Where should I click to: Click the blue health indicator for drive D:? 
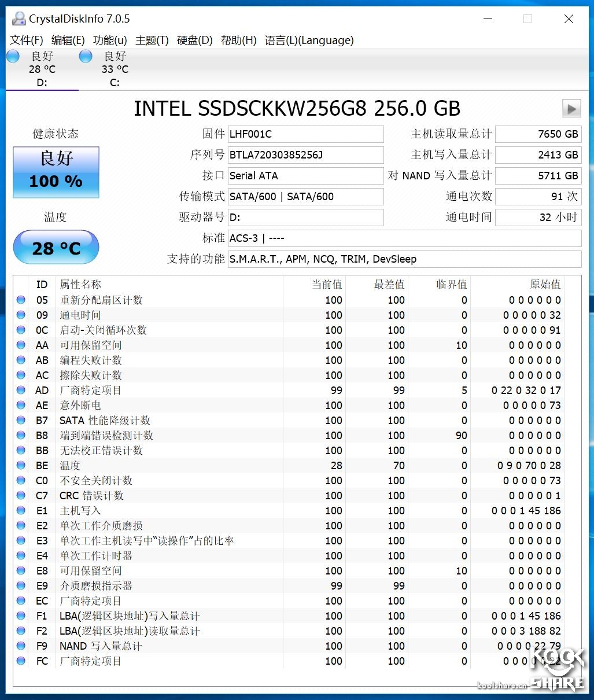(x=12, y=56)
